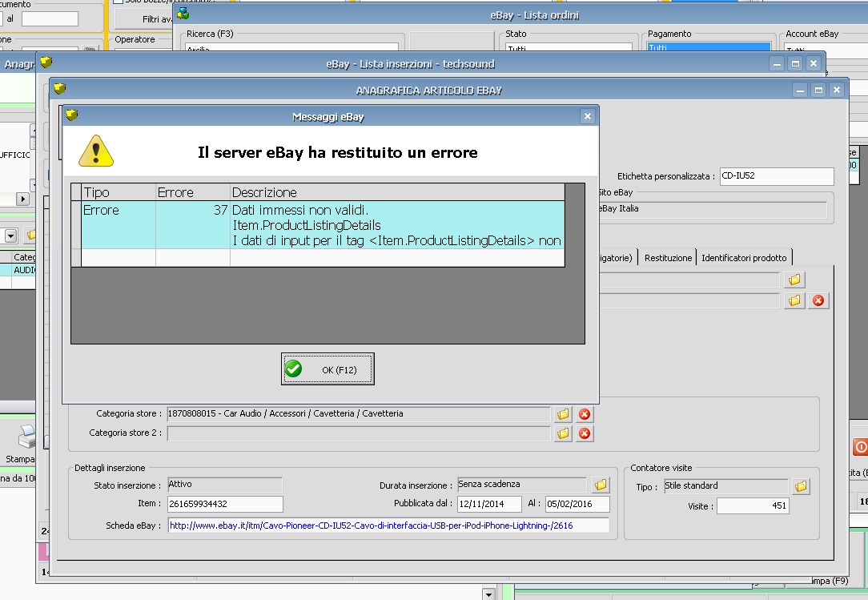Viewport: 868px width, 600px height.
Task: Clear Categoria store 2 with red X icon
Action: 584,433
